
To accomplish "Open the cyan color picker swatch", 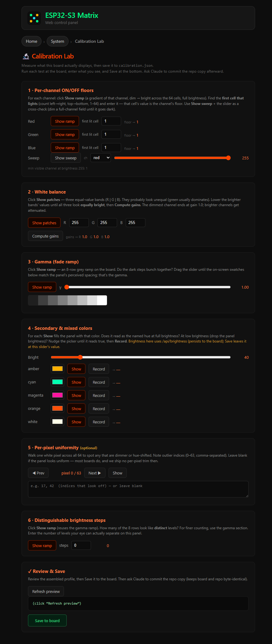I will (57, 382).
